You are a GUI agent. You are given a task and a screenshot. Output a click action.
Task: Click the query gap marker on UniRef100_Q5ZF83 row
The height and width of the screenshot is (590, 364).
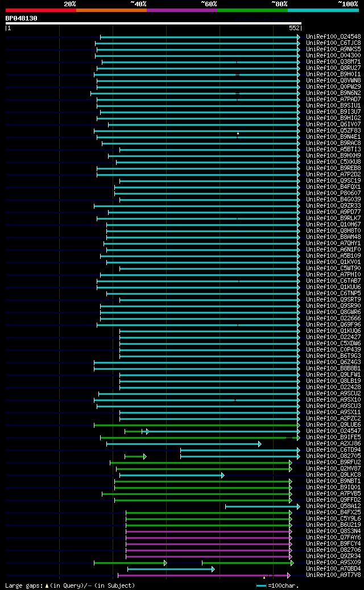click(x=238, y=133)
